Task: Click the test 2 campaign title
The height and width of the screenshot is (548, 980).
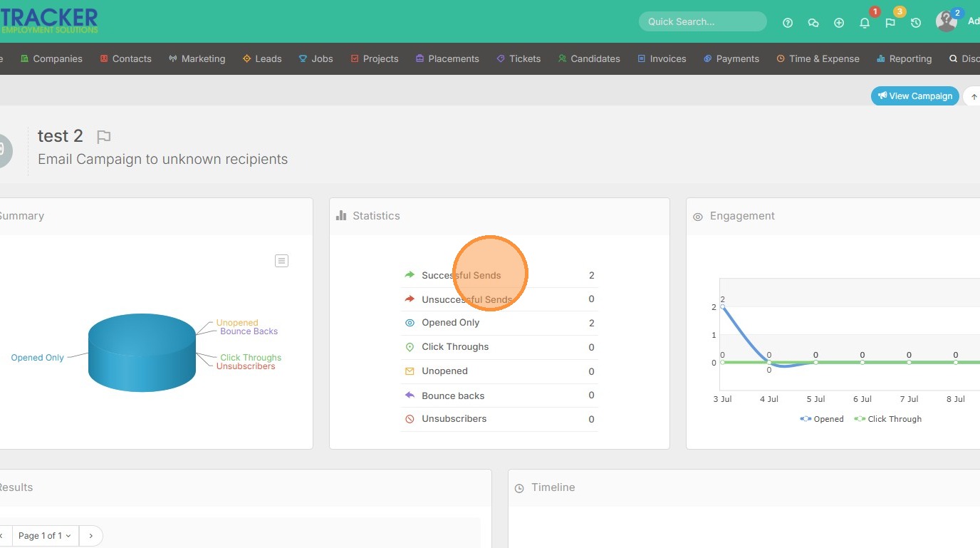Action: click(61, 136)
